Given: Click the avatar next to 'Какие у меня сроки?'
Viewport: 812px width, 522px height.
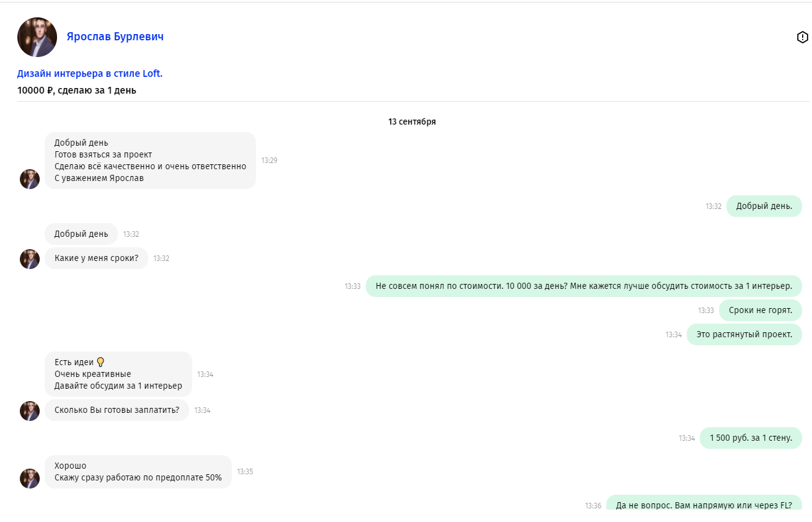Looking at the screenshot, I should [30, 259].
